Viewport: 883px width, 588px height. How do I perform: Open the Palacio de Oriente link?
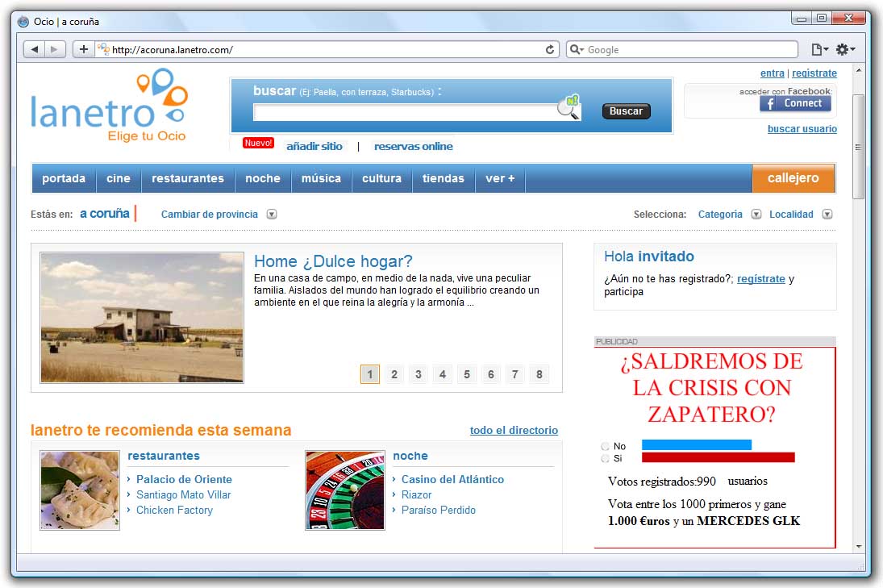point(184,479)
